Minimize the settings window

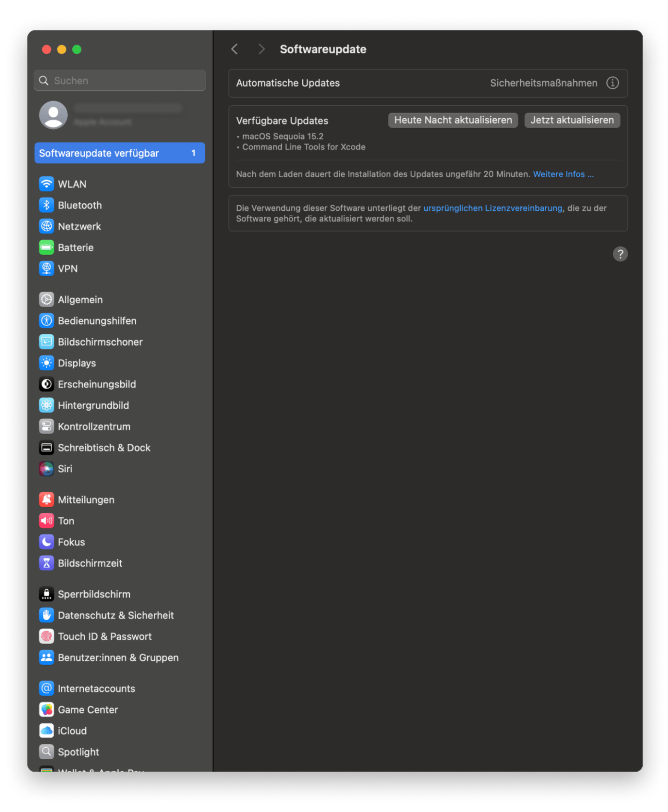click(61, 49)
